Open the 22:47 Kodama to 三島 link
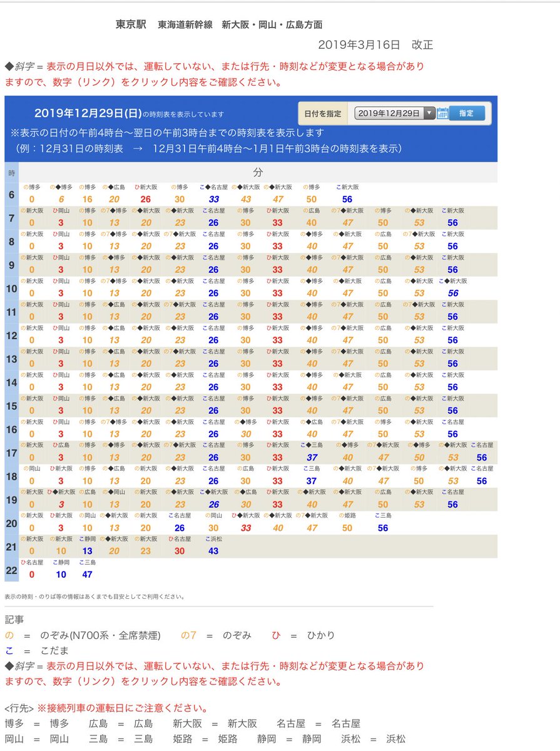The width and height of the screenshot is (560, 751). pyautogui.click(x=87, y=575)
